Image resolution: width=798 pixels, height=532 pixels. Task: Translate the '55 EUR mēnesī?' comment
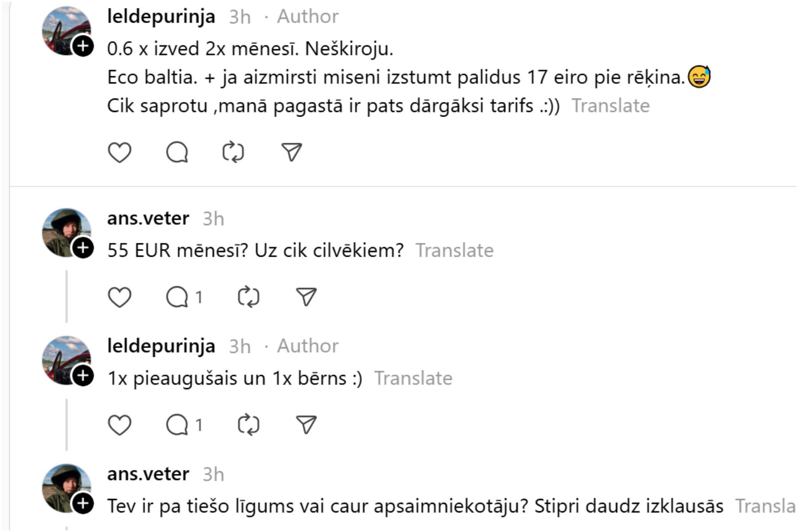454,250
